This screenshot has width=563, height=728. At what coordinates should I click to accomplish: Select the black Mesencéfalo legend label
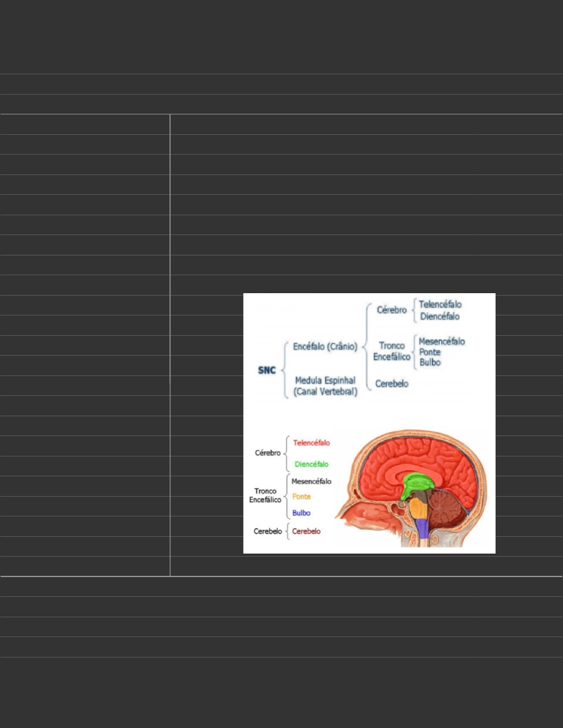(x=311, y=481)
